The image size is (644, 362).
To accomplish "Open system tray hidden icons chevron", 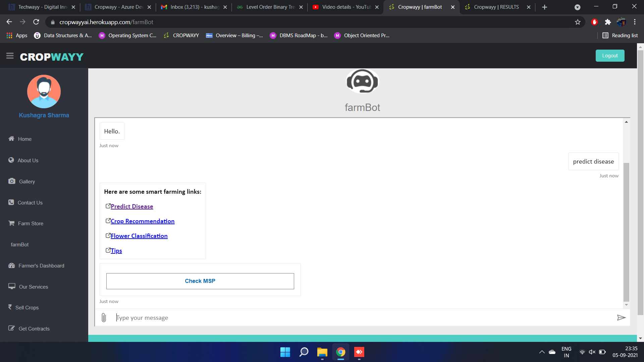I will coord(542,352).
